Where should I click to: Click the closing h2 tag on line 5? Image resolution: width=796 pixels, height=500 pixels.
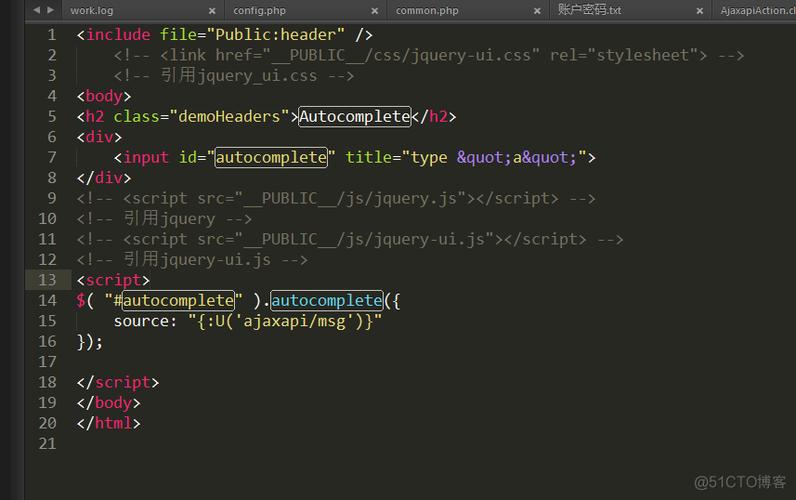point(434,116)
